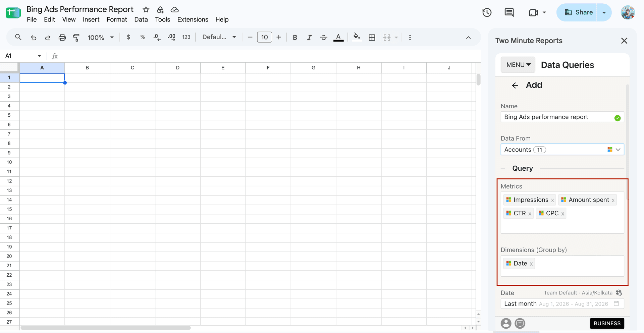Open the Data menu
Image resolution: width=644 pixels, height=333 pixels.
141,19
